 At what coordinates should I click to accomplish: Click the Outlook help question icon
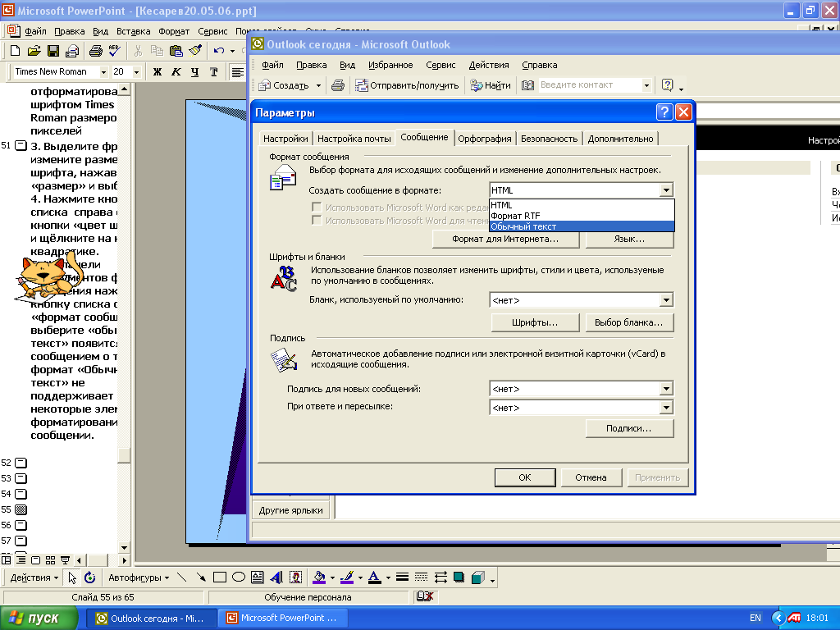667,85
